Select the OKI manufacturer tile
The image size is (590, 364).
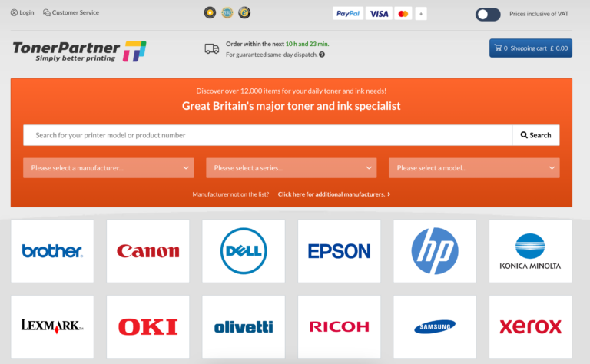tap(147, 327)
